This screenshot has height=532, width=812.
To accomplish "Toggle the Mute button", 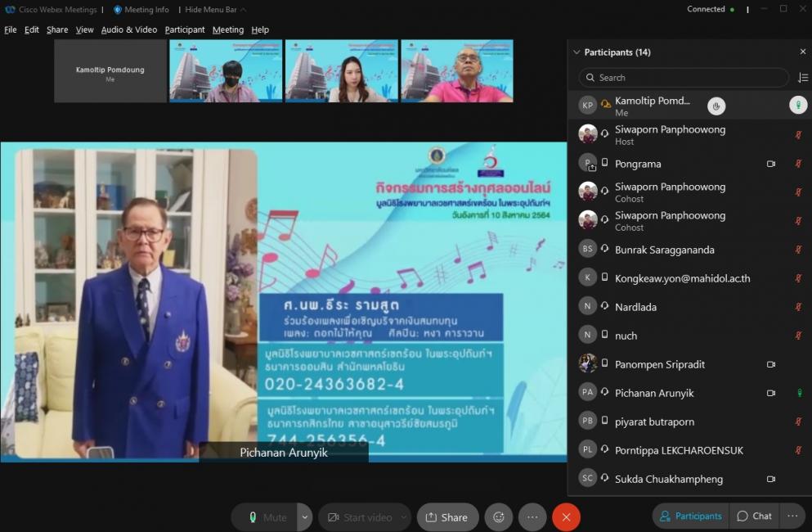I will coord(265,517).
